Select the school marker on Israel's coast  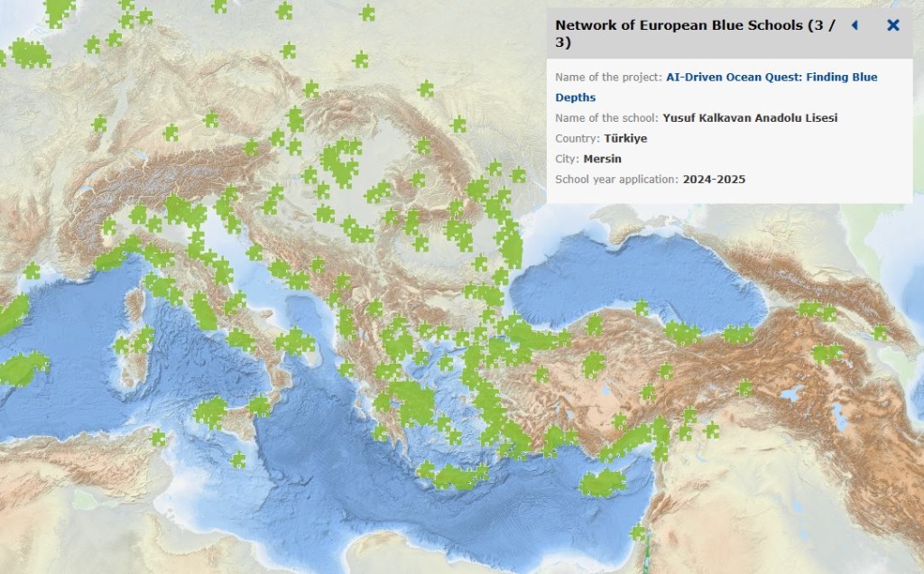(x=639, y=533)
